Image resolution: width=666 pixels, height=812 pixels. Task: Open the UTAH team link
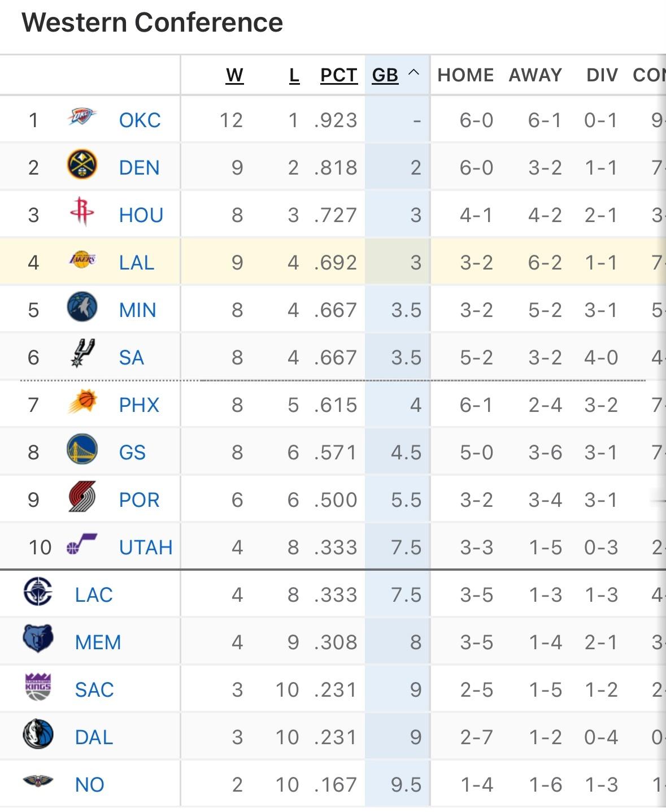[x=146, y=548]
